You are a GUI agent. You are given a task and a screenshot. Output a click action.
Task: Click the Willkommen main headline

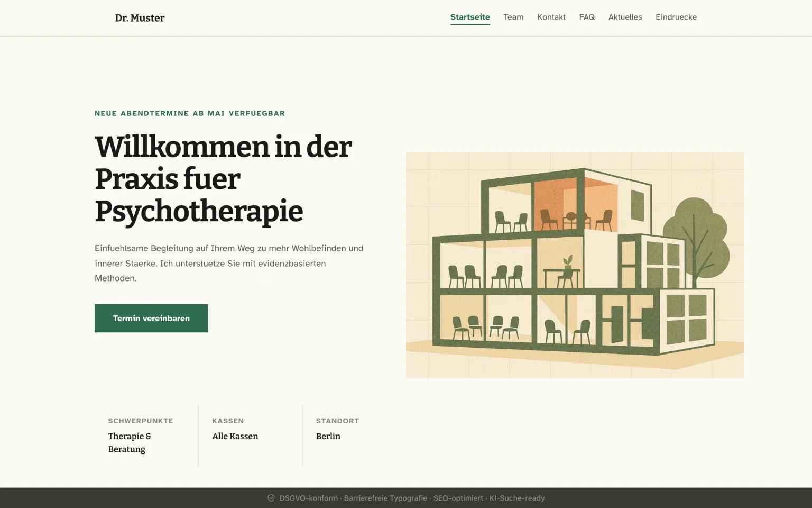(x=223, y=179)
